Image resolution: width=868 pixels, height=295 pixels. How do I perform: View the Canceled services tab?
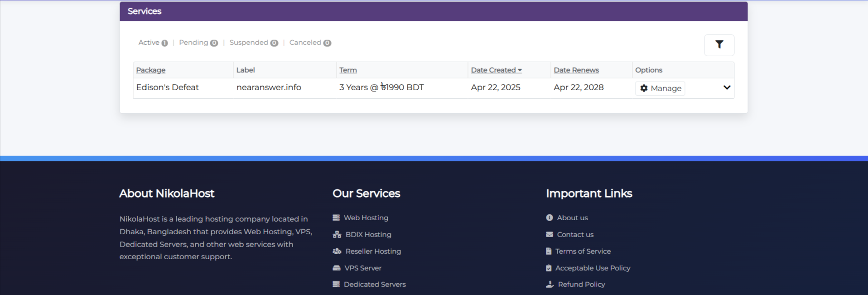[305, 43]
